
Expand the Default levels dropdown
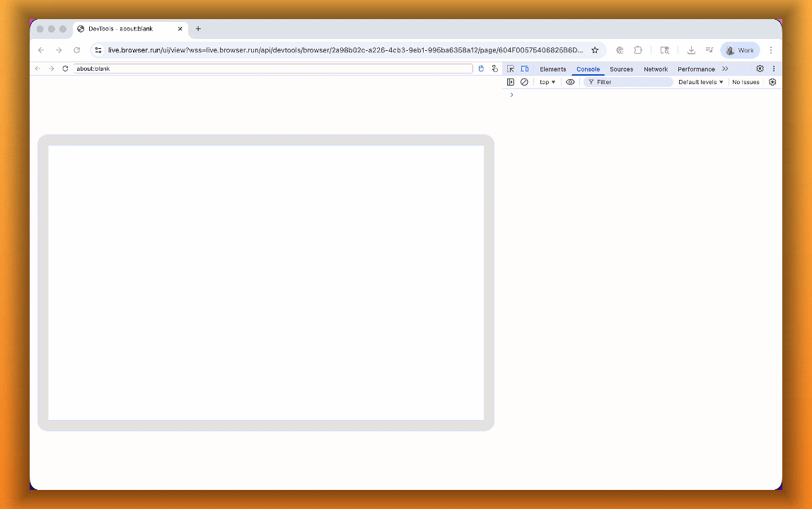click(x=700, y=82)
